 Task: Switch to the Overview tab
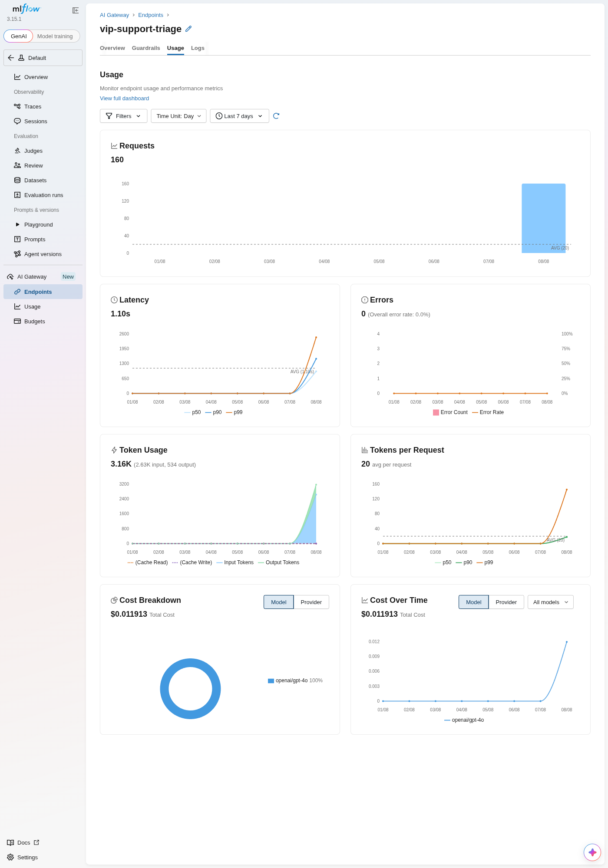coord(112,48)
